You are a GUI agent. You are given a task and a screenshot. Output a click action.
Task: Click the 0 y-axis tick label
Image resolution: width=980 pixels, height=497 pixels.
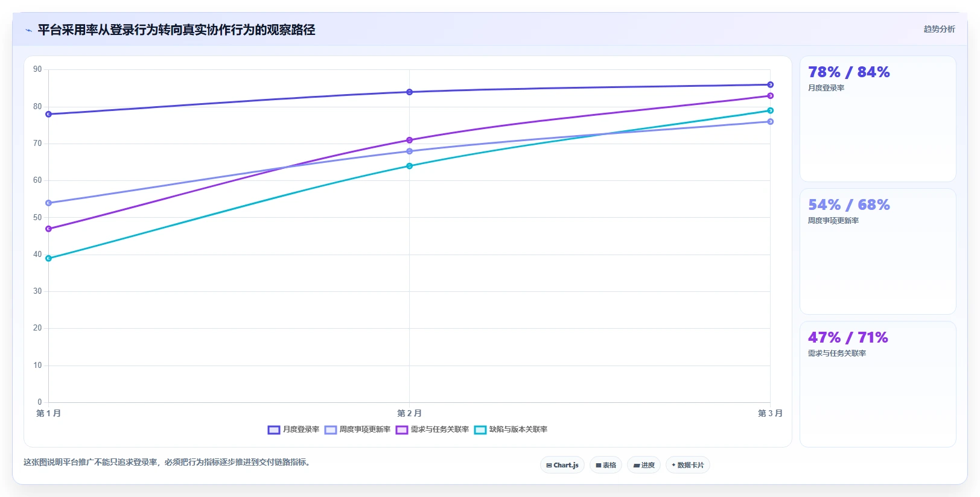40,402
